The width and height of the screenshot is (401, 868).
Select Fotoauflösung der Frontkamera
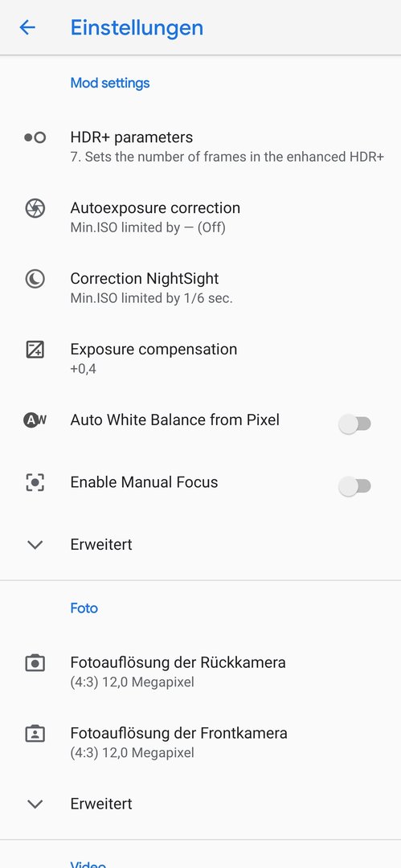[x=201, y=743]
